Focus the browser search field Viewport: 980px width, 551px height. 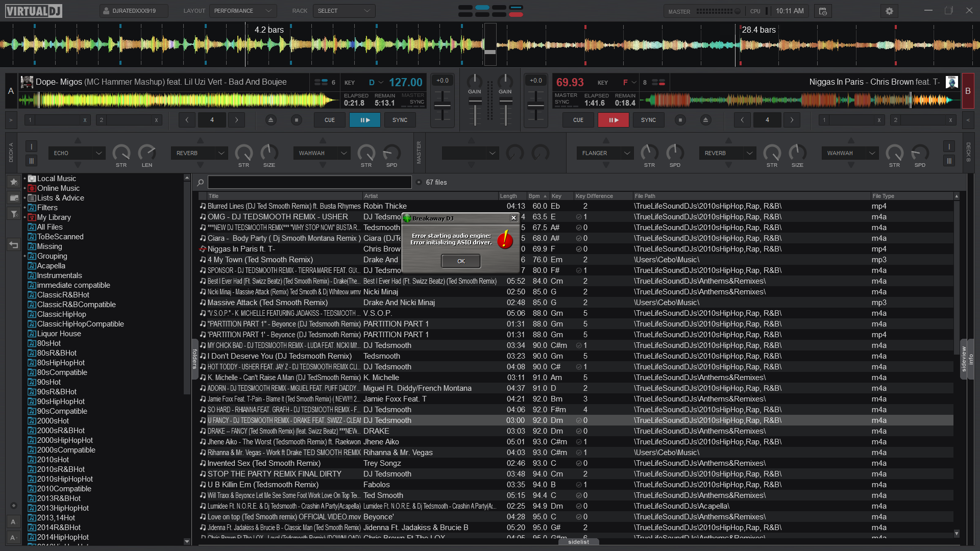tap(309, 182)
